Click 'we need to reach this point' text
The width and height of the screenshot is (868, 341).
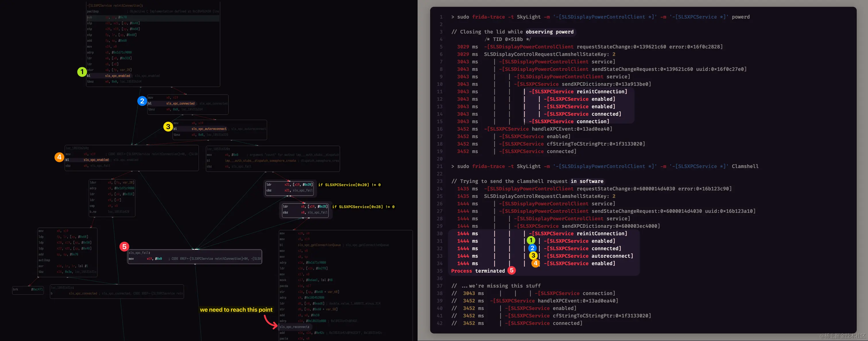[236, 310]
